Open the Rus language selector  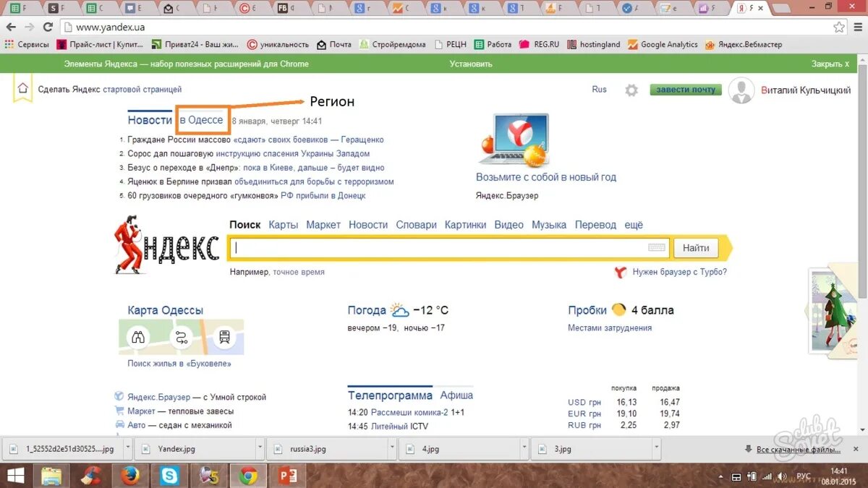coord(599,90)
